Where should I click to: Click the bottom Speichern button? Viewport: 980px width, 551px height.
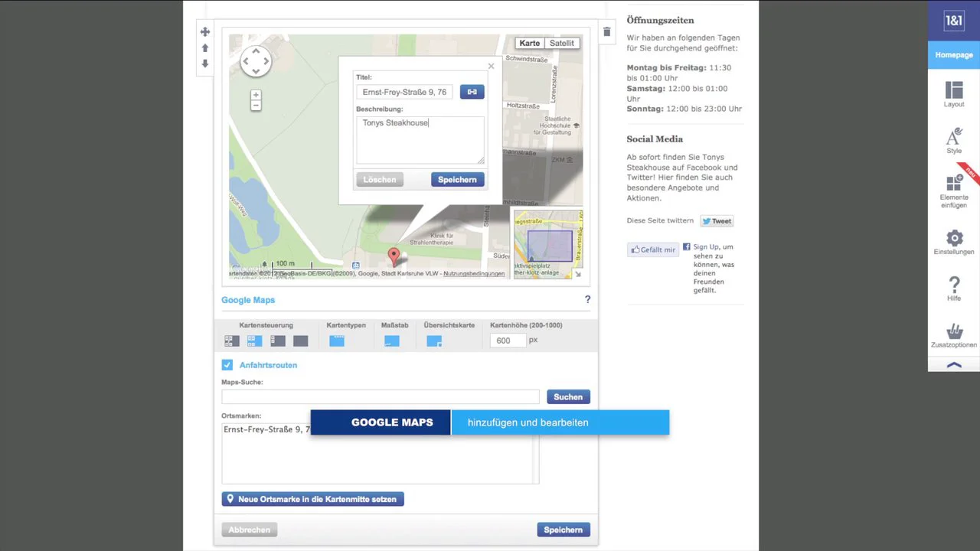(x=563, y=530)
